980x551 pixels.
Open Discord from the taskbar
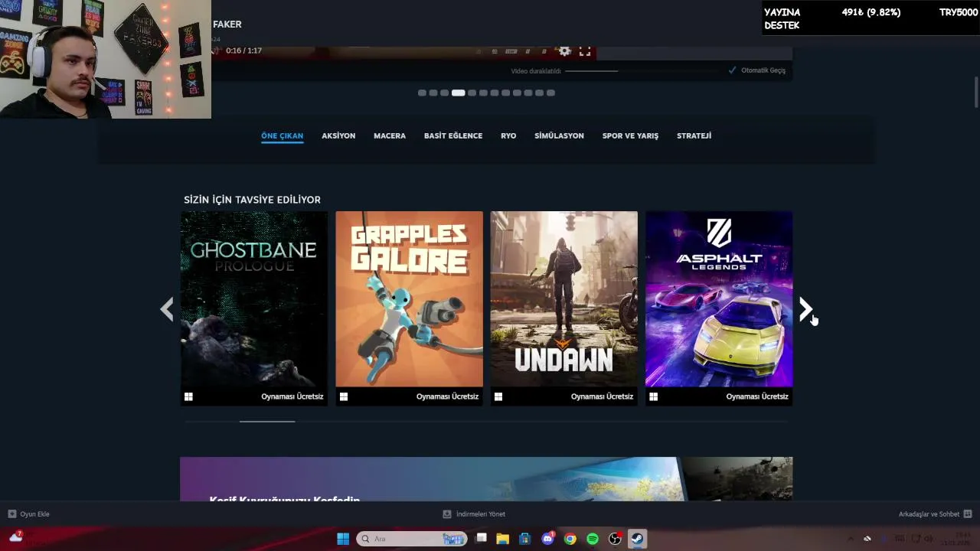(x=548, y=539)
